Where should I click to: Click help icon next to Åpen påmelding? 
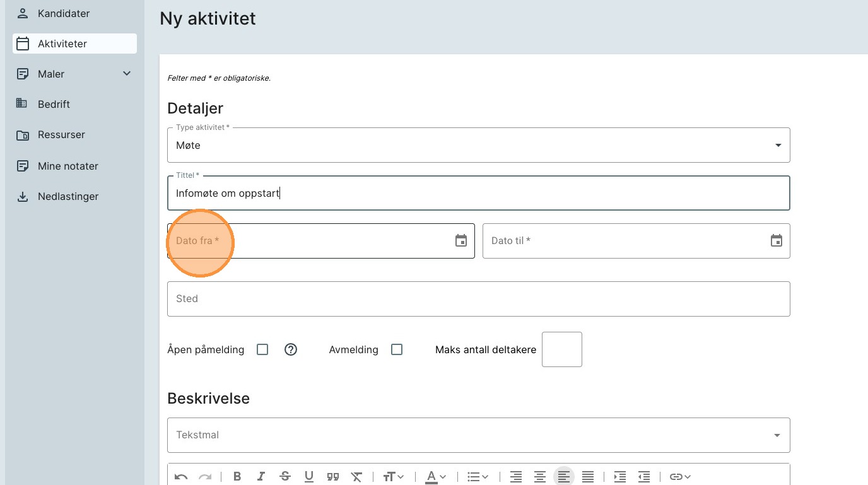click(x=290, y=349)
